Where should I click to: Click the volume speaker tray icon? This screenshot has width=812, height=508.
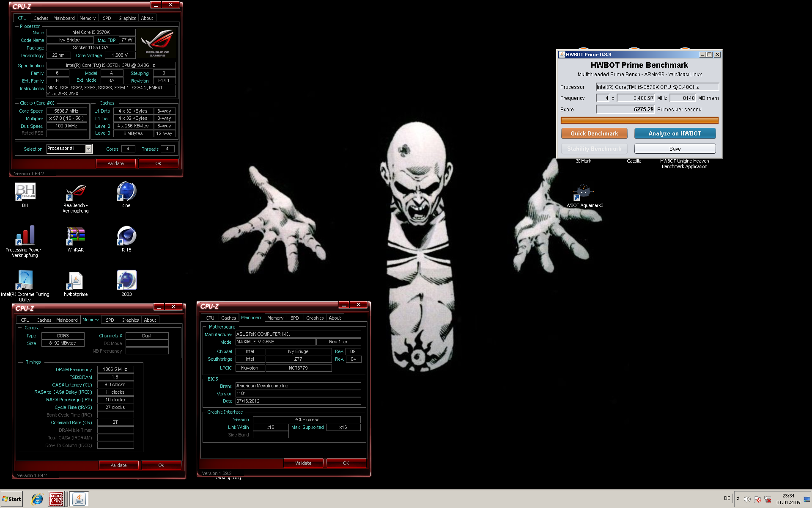click(747, 499)
